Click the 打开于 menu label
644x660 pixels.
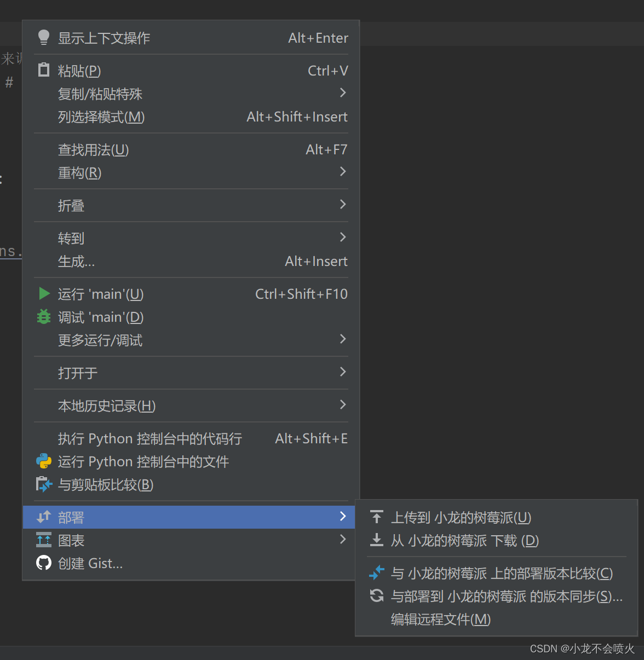(78, 373)
